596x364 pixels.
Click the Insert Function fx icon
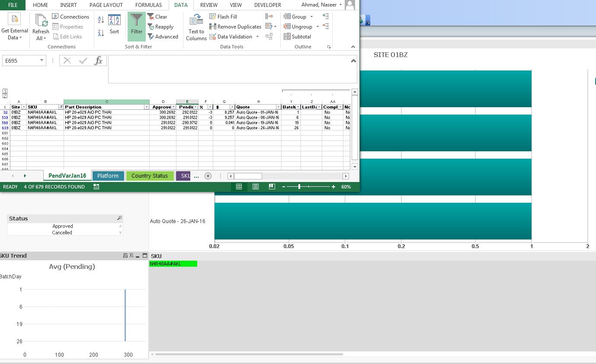tap(99, 61)
